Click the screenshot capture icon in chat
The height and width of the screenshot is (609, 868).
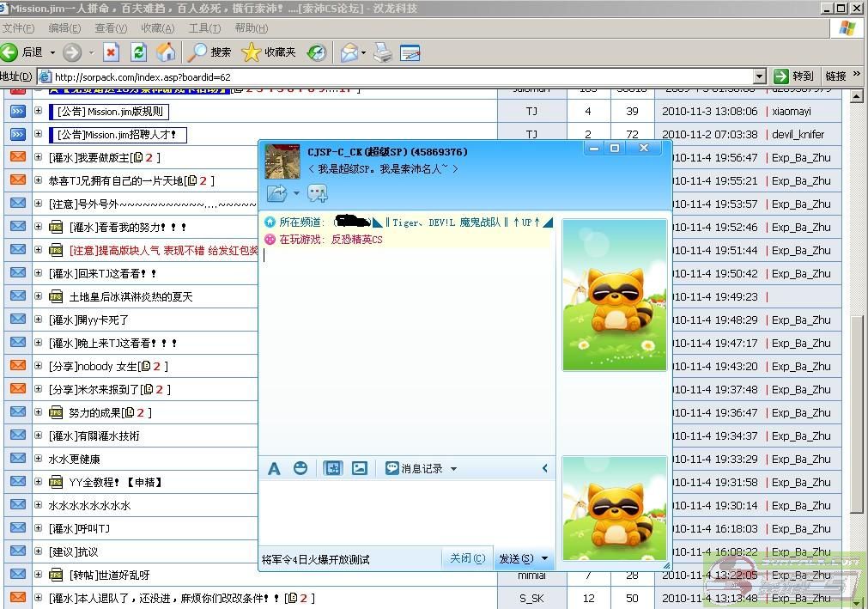[332, 468]
